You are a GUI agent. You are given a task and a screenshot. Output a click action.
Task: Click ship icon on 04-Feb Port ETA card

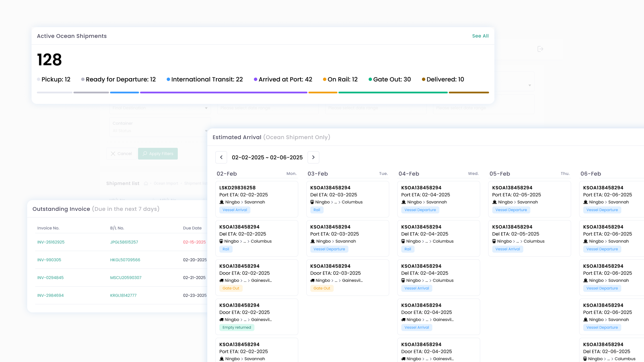[x=404, y=202]
